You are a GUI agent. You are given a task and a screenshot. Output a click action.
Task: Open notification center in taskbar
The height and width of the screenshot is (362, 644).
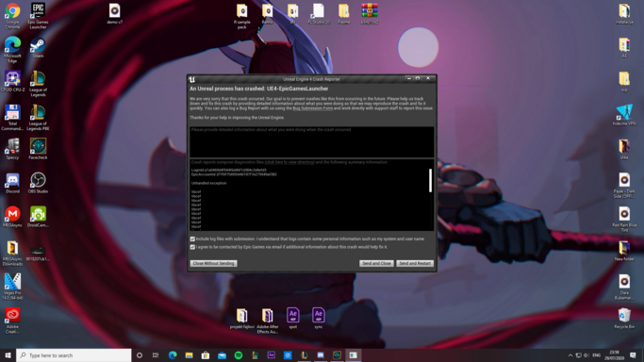(x=633, y=355)
